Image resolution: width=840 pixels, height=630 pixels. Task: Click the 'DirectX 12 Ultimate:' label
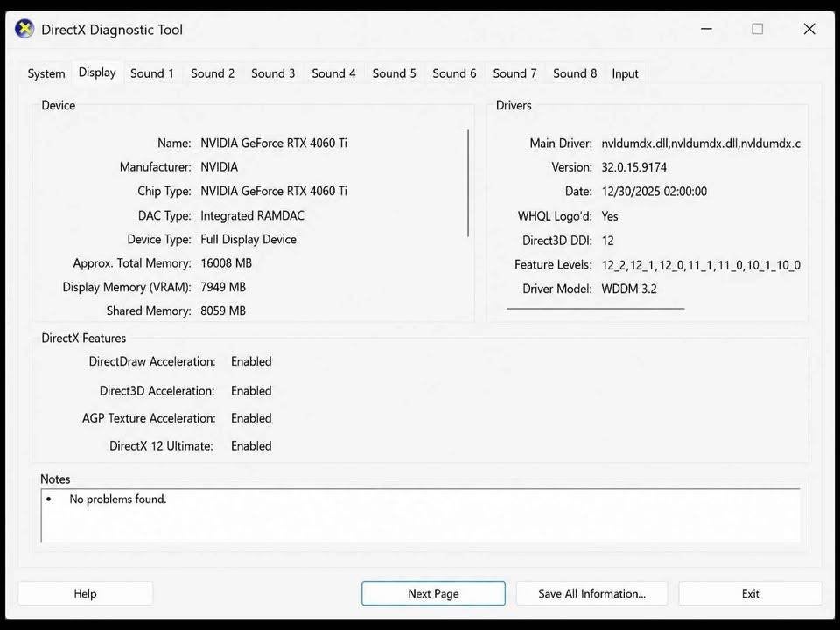point(161,446)
